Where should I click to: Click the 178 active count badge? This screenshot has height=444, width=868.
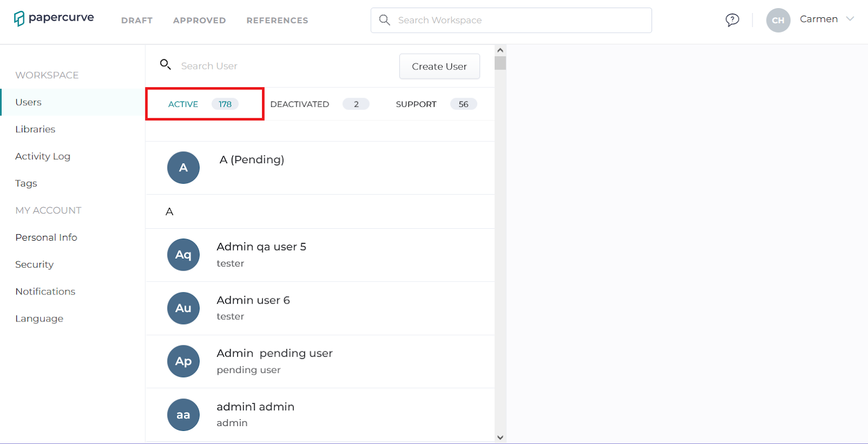[225, 104]
